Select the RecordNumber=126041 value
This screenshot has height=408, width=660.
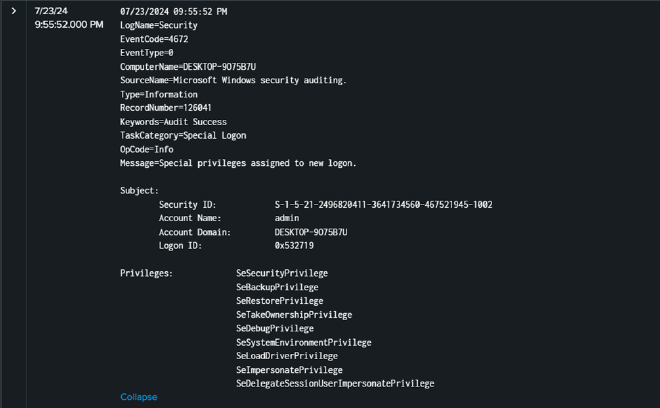pyautogui.click(x=165, y=107)
